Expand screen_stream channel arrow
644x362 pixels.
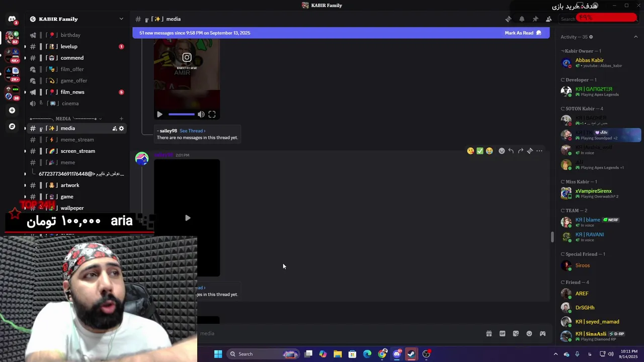click(x=25, y=151)
